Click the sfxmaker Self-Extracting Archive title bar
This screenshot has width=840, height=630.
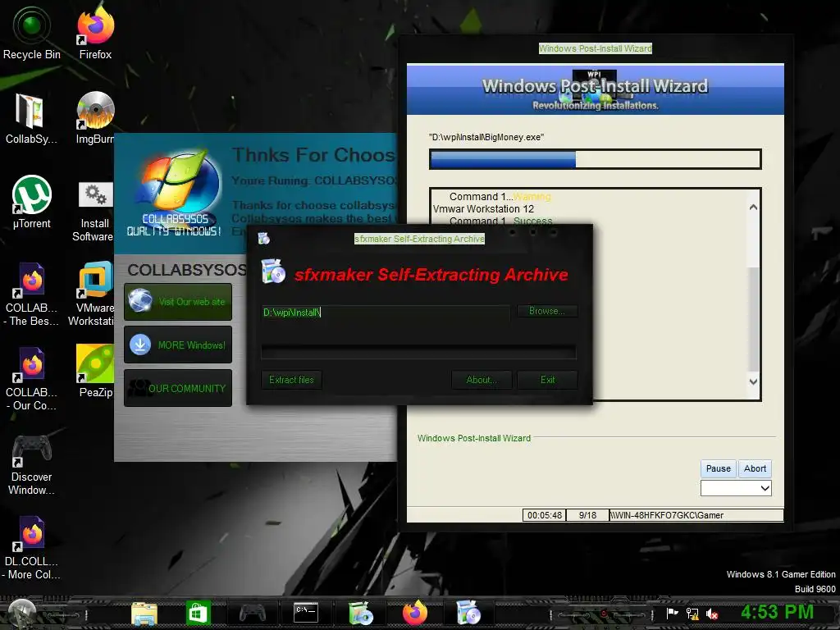click(419, 239)
